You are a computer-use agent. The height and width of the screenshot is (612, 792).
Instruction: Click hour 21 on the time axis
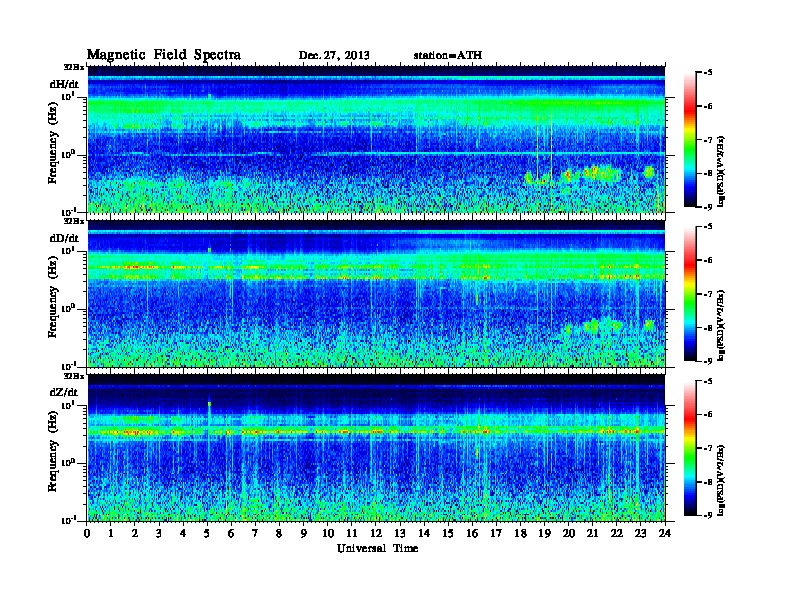coord(592,533)
